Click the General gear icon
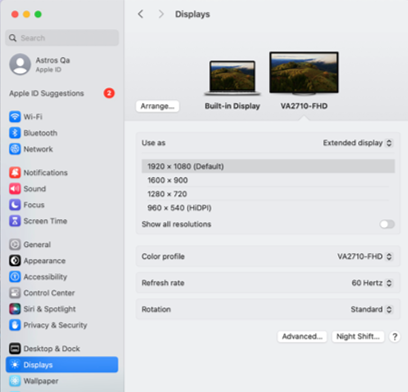 pyautogui.click(x=15, y=244)
